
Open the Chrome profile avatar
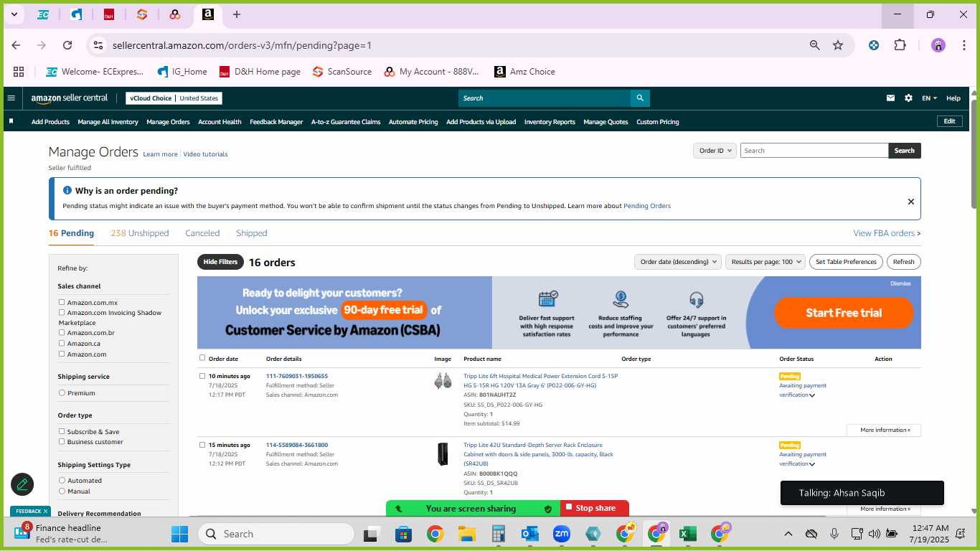938,45
